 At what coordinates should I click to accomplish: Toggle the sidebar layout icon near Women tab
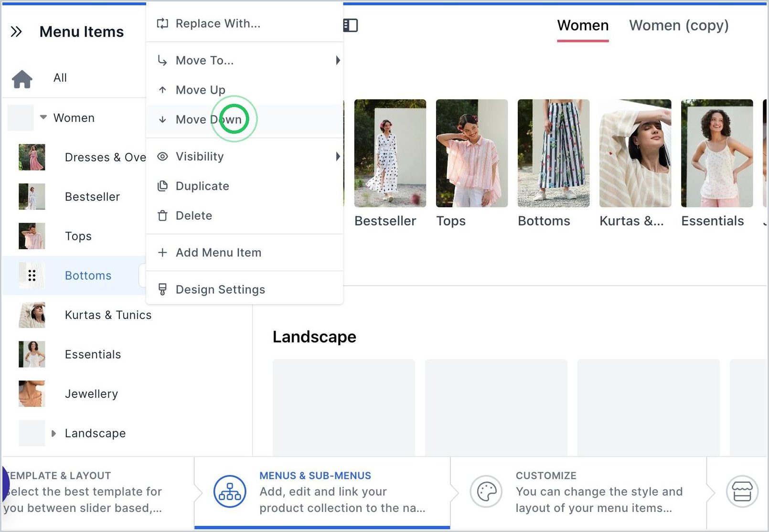click(x=351, y=25)
